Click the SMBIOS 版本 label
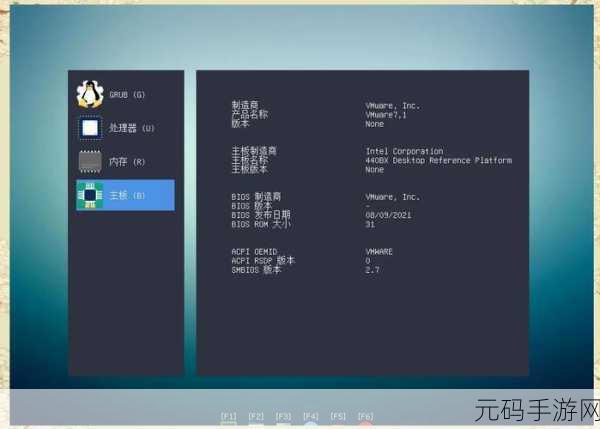 (256, 270)
